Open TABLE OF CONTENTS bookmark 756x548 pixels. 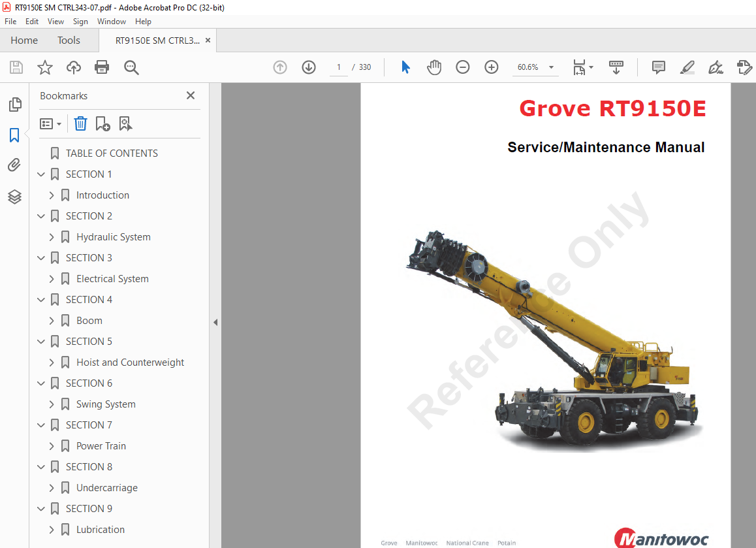click(112, 153)
